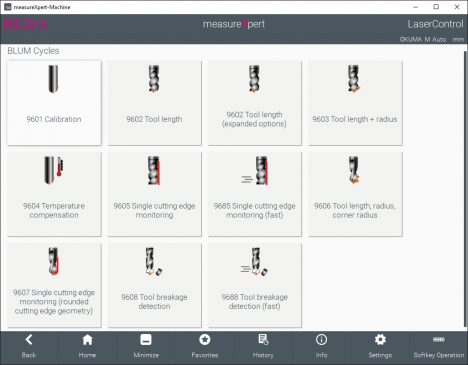
Task: Open 9604 Temperature compensation cycle
Action: (54, 194)
